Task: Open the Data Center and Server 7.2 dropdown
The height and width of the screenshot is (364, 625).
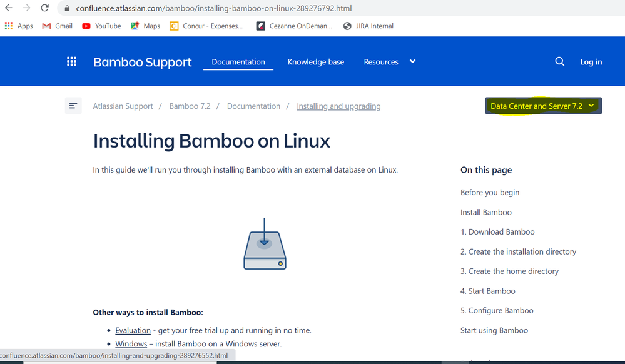Action: point(542,105)
